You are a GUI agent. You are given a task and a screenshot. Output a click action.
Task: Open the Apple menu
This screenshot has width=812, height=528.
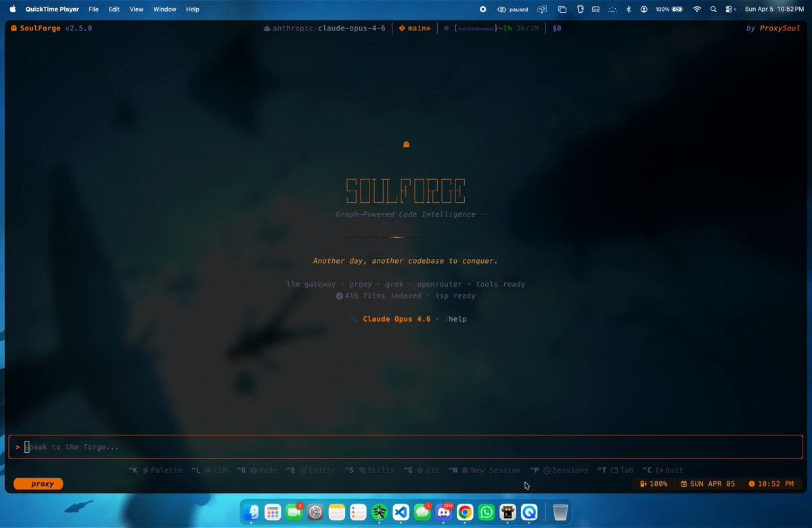point(12,9)
